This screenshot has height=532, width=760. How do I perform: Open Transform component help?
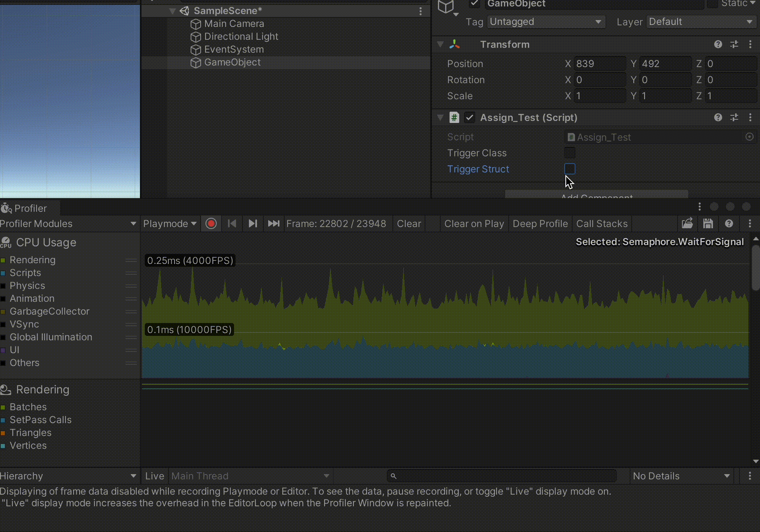click(718, 44)
